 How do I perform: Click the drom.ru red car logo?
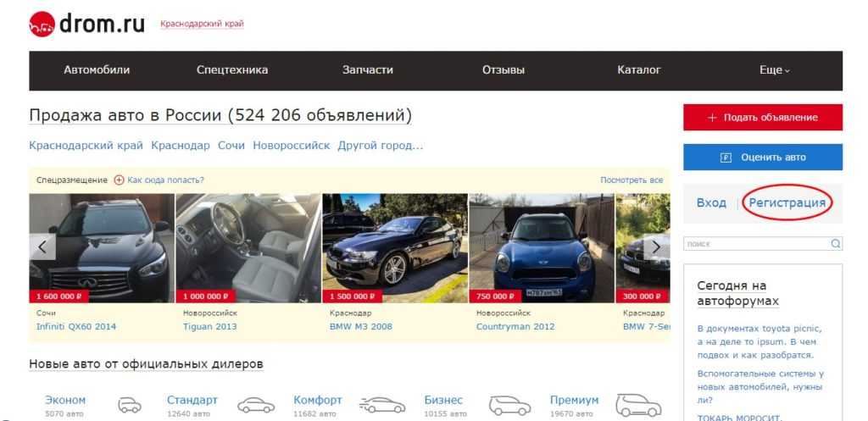click(42, 25)
